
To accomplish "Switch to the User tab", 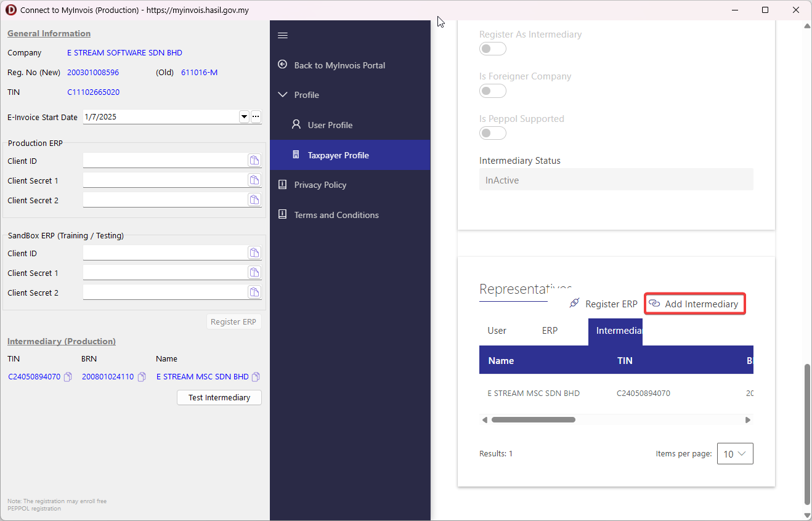I will [x=497, y=331].
